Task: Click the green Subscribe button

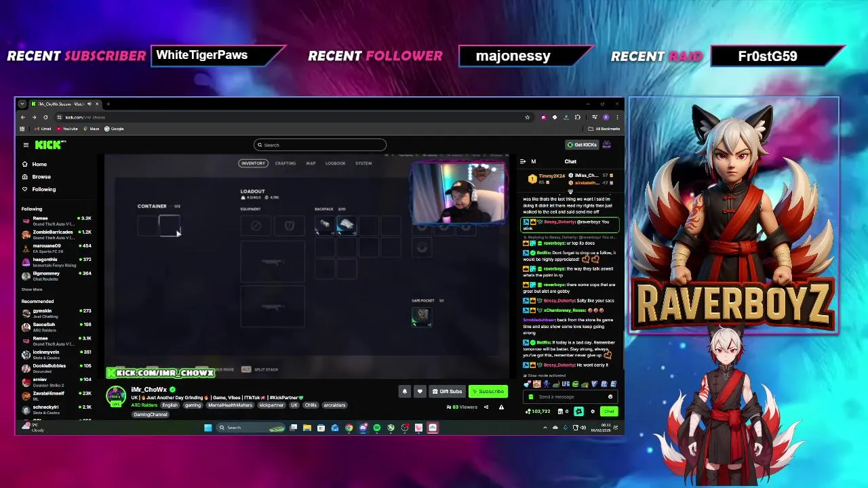Action: click(488, 391)
